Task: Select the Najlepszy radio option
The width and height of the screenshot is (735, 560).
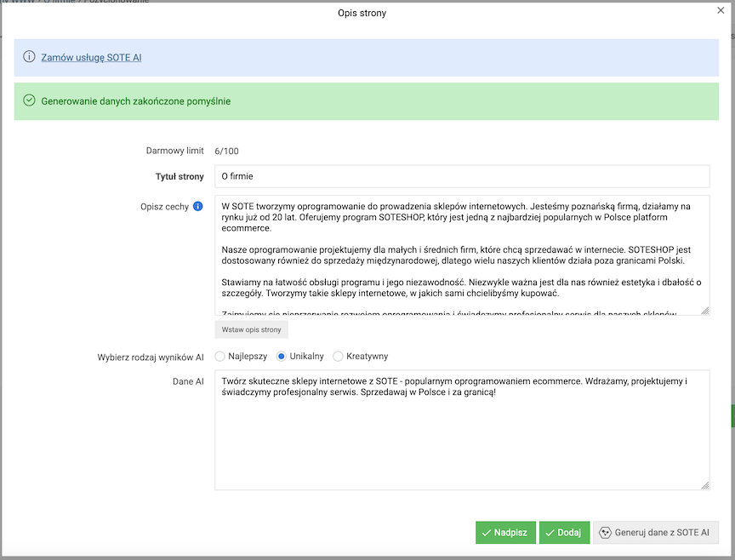Action: point(219,357)
